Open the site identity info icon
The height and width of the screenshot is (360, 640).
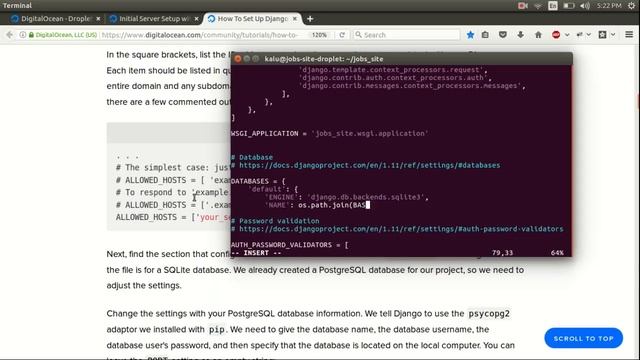pos(22,35)
